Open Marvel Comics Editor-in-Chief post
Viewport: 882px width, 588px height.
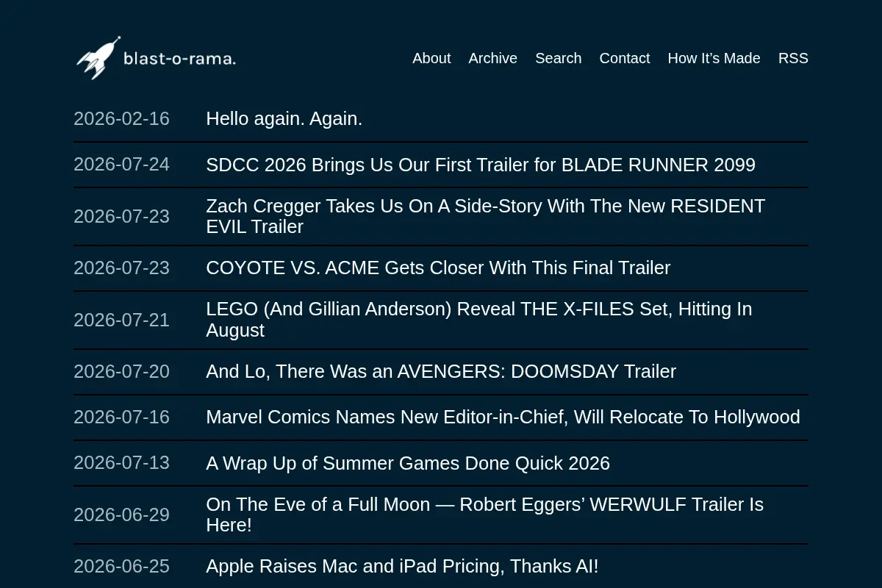[x=503, y=417]
